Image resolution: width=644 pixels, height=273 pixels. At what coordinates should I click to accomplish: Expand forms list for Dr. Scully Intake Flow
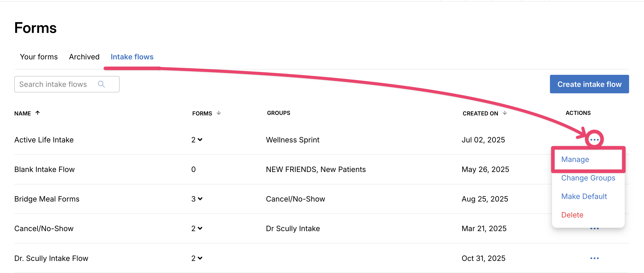tap(200, 258)
